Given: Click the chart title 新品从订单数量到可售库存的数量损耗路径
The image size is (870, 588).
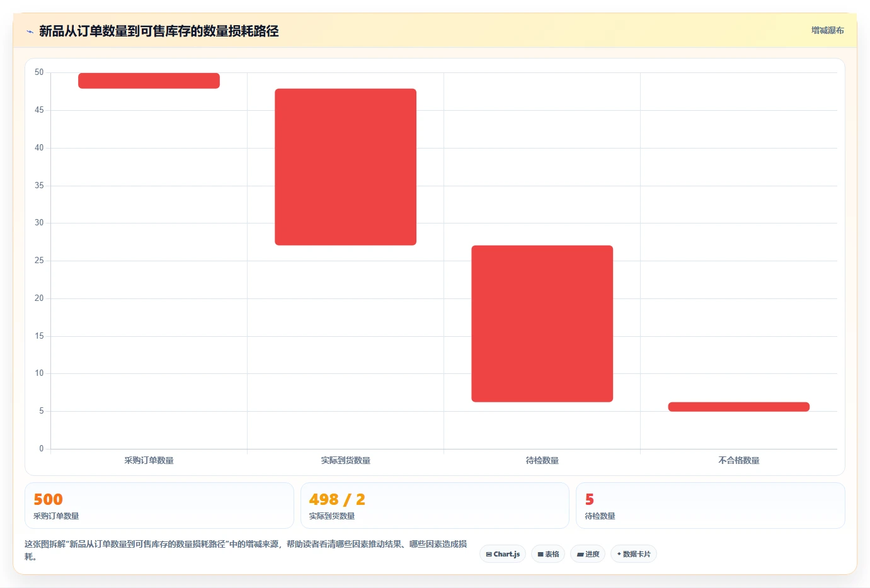Looking at the screenshot, I should tap(159, 31).
